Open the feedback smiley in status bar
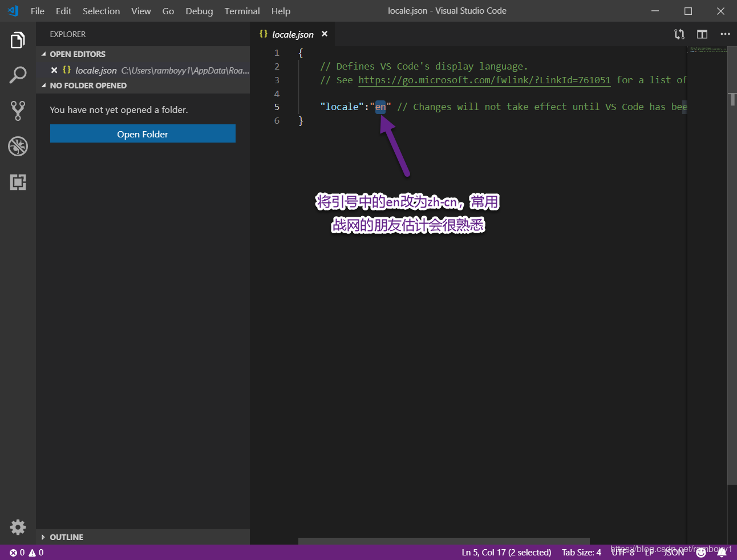Image resolution: width=737 pixels, height=560 pixels. tap(701, 552)
